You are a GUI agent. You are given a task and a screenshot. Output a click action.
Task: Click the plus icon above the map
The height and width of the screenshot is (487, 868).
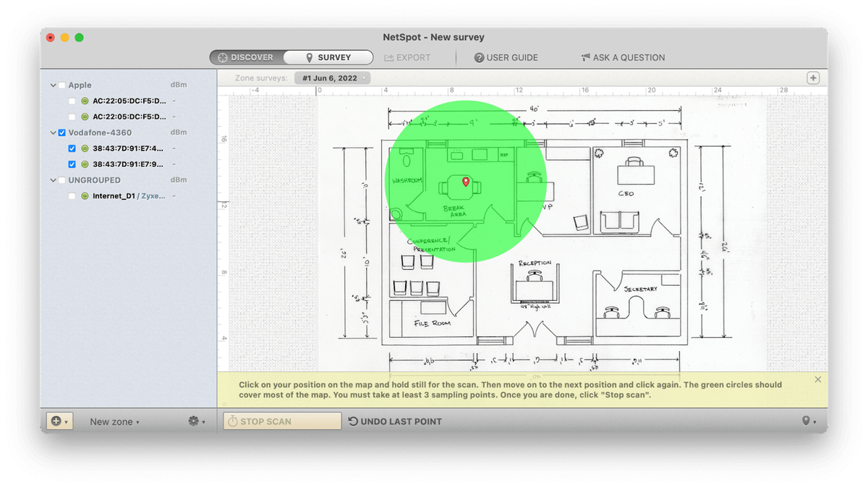(814, 77)
